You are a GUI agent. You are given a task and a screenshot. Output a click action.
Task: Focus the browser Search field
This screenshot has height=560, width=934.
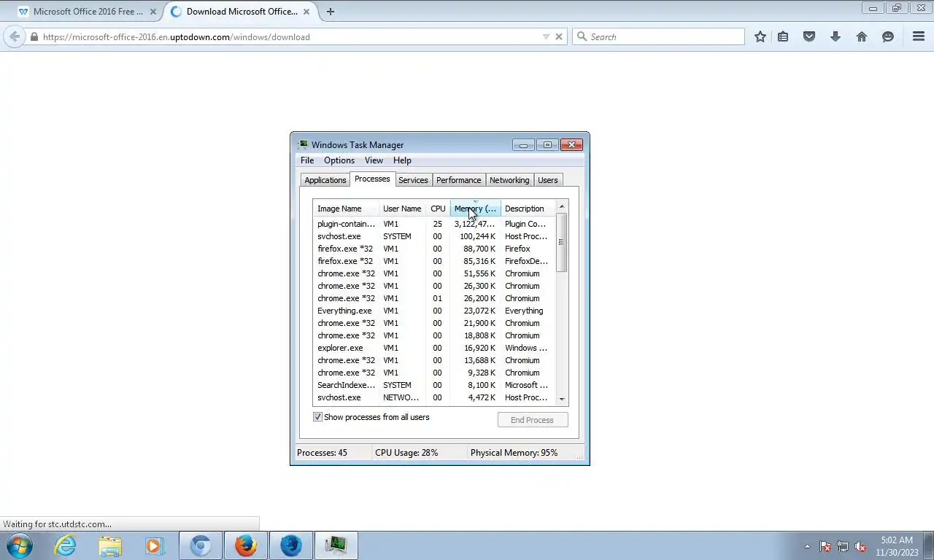658,36
